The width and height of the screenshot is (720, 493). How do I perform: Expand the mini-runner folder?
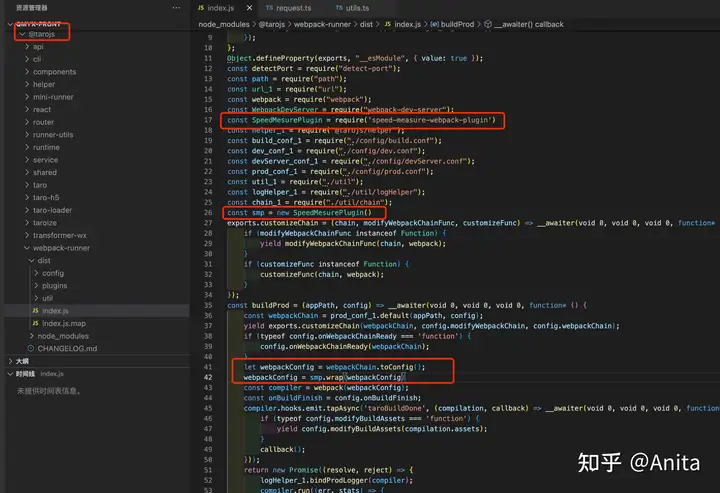27,97
